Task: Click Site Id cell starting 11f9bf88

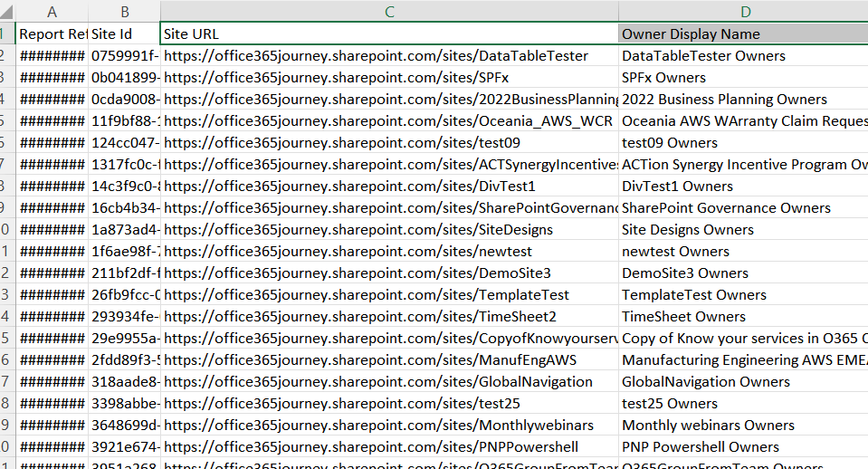Action: click(x=125, y=120)
